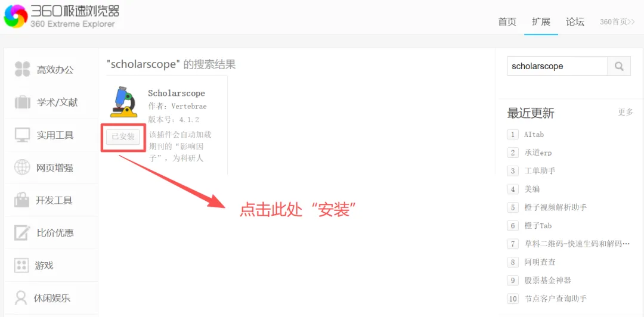Click the 已安装 button
The width and height of the screenshot is (644, 317).
tap(123, 136)
